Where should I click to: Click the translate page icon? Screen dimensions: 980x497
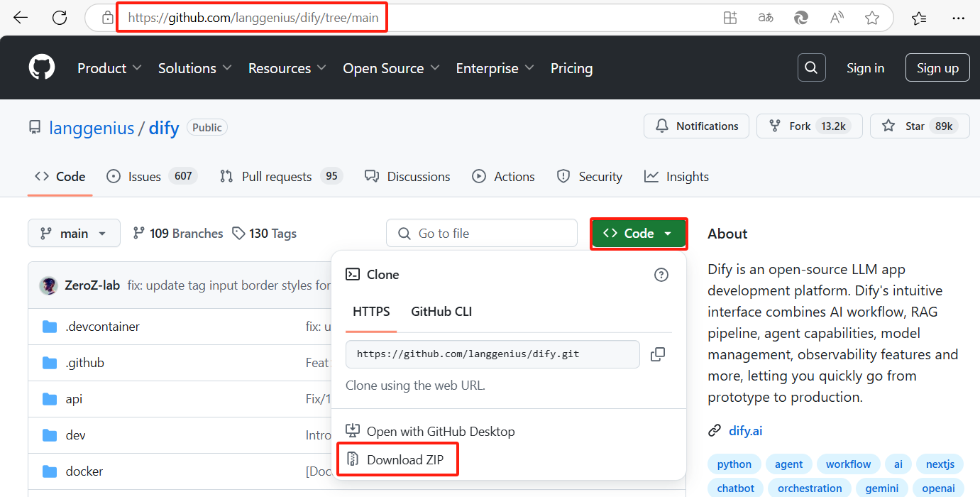click(766, 18)
